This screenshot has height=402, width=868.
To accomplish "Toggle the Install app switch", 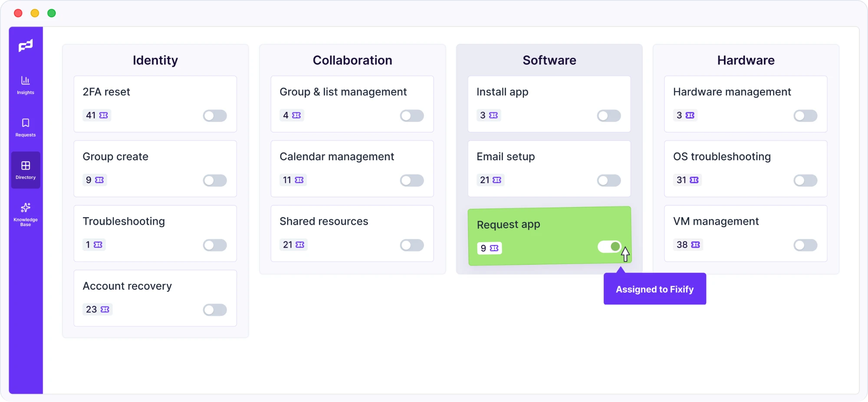I will [x=609, y=116].
